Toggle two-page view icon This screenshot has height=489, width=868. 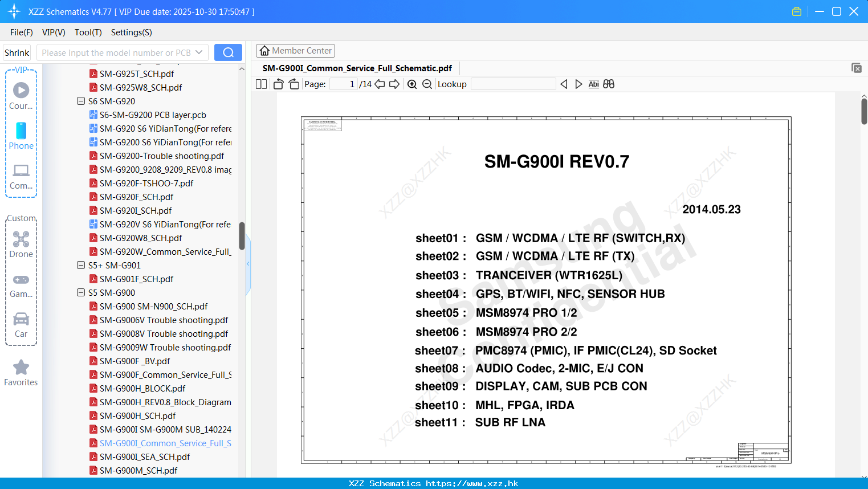(x=261, y=84)
